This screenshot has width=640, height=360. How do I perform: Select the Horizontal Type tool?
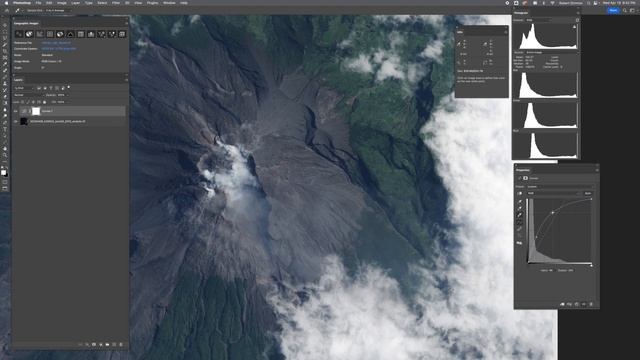(x=5, y=129)
